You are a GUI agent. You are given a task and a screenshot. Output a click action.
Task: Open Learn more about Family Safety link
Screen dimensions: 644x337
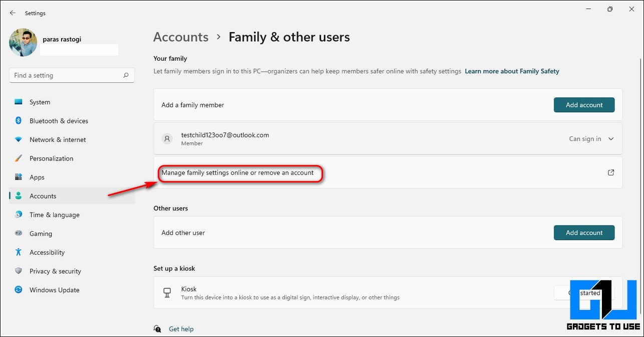[x=512, y=71]
